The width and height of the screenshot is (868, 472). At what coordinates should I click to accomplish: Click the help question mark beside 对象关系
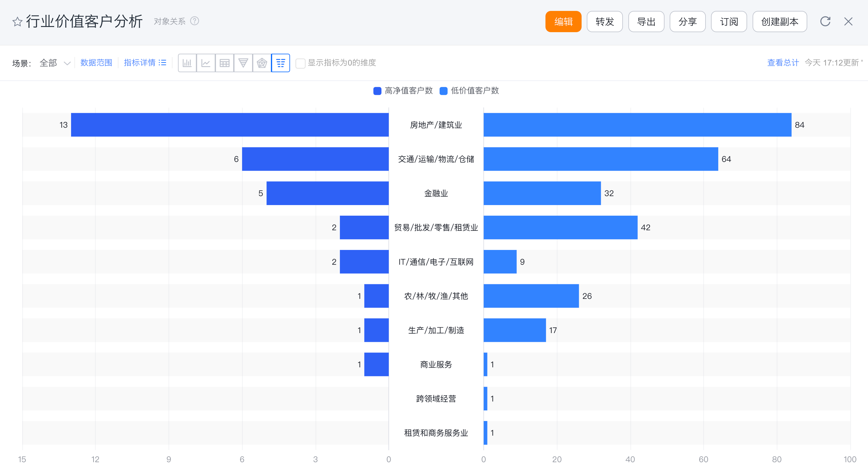click(x=194, y=21)
